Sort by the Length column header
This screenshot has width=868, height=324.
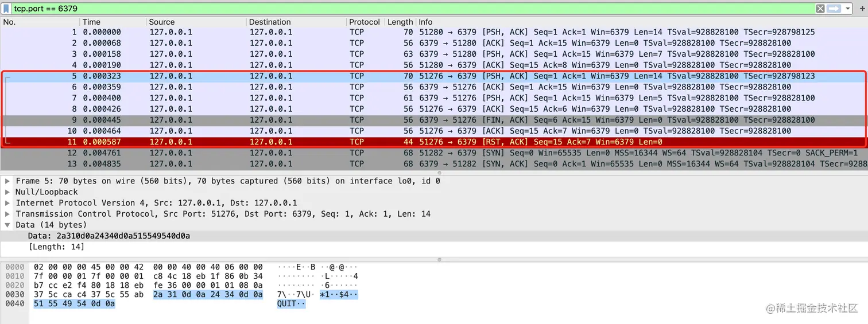[400, 22]
